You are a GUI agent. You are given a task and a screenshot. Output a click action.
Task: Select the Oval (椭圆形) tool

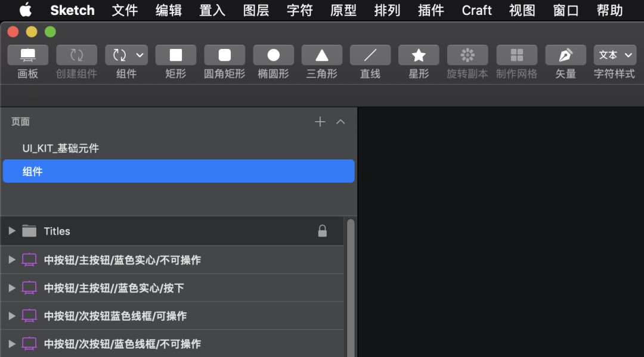point(274,55)
